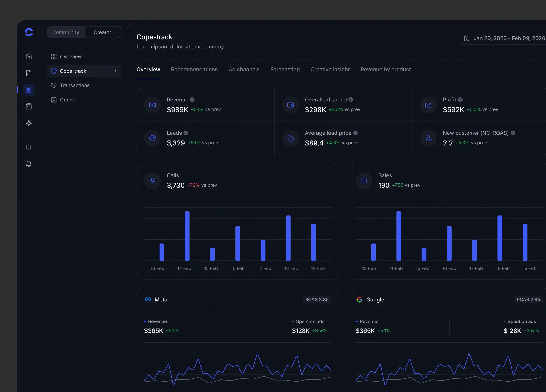Show info tooltip next to Revenue

coord(192,100)
